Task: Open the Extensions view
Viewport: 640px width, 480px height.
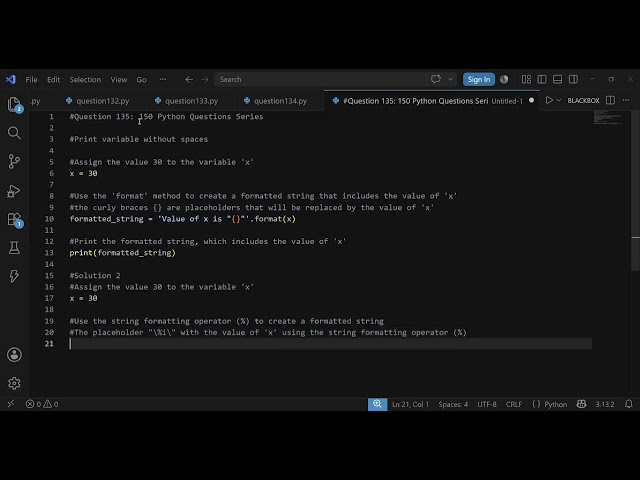Action: [14, 220]
